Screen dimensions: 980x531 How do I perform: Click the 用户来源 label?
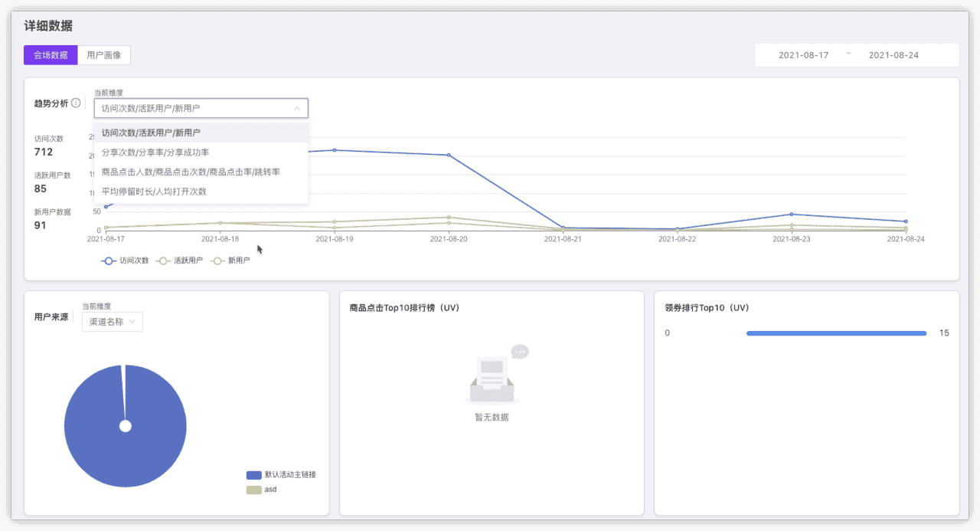[51, 316]
